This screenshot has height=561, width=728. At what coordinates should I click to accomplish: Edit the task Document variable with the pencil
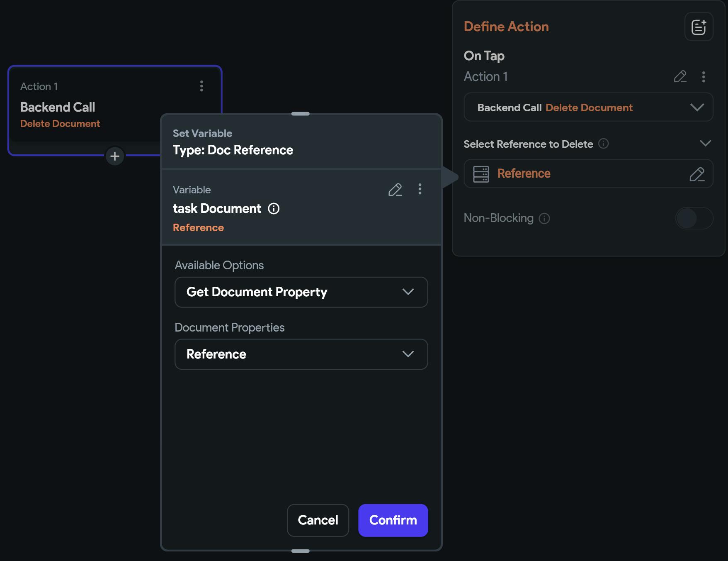click(x=395, y=190)
